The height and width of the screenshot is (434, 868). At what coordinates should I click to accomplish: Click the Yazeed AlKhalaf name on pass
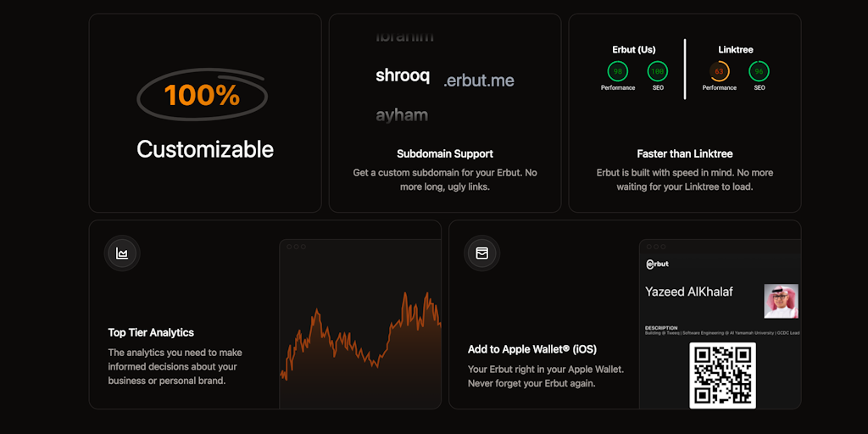point(689,292)
